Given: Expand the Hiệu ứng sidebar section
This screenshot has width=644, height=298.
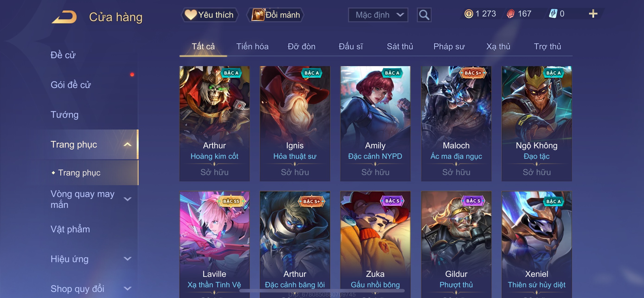Looking at the screenshot, I should (128, 259).
